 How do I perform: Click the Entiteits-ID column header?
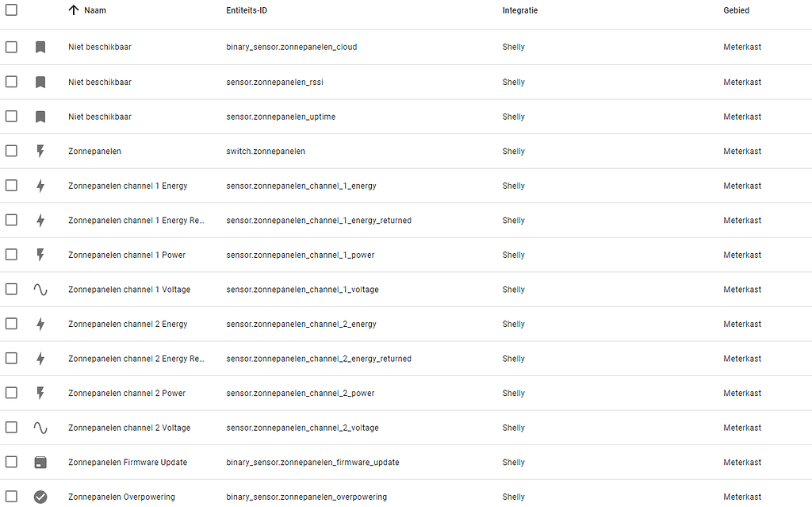pos(246,10)
